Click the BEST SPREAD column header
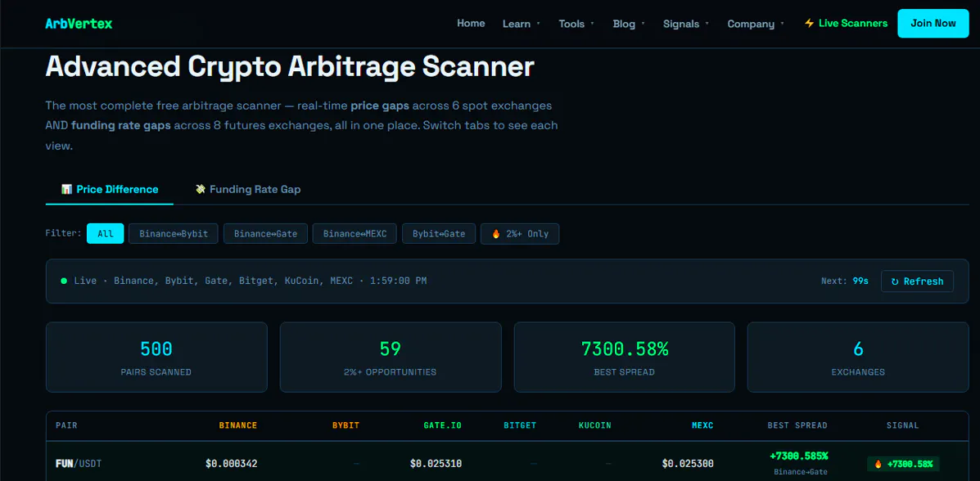980x481 pixels. (797, 425)
